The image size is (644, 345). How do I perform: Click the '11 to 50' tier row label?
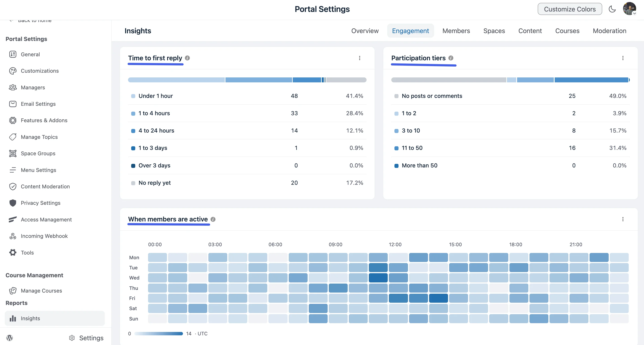click(x=412, y=148)
